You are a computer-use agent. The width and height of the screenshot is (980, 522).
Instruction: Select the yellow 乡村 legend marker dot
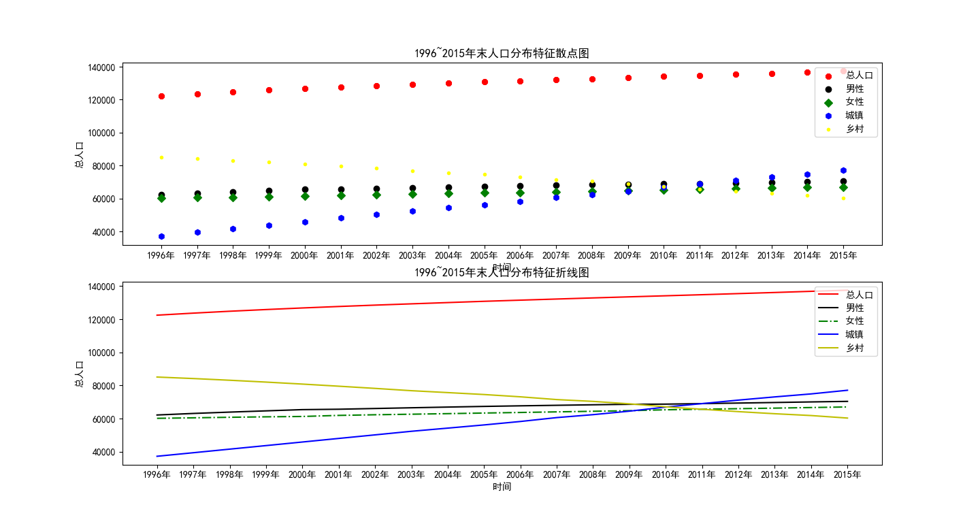(828, 128)
